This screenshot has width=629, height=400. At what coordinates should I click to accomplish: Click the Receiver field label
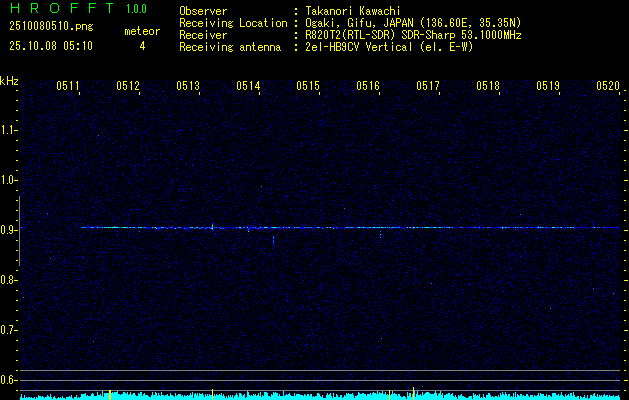(x=203, y=35)
